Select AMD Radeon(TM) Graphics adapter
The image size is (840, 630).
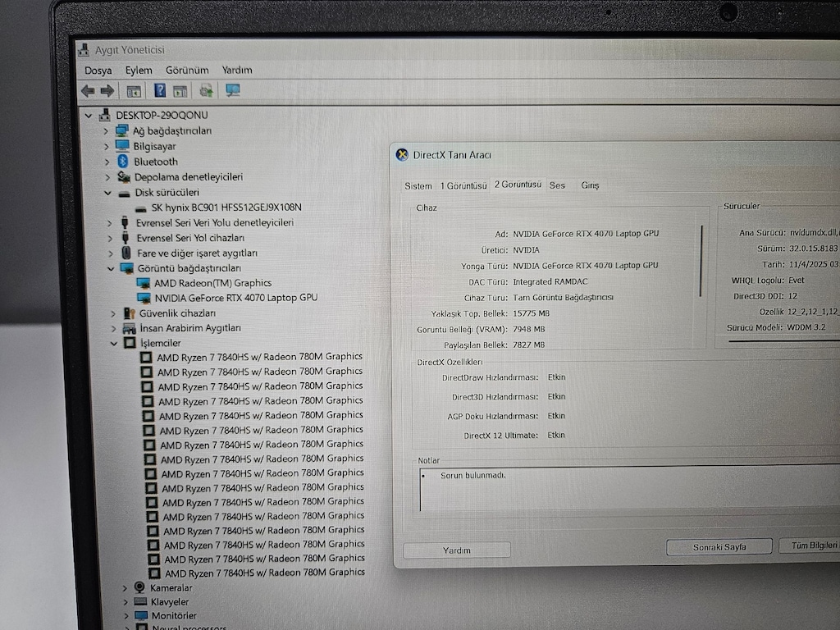click(212, 283)
